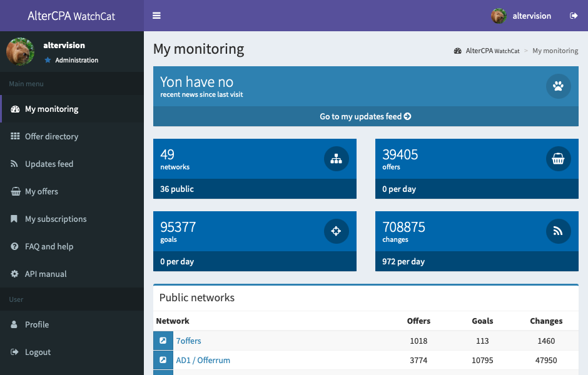Click the Offers column header

tap(418, 321)
